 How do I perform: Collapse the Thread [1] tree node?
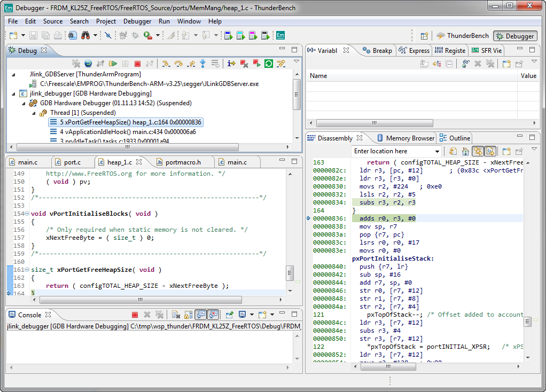pyautogui.click(x=34, y=113)
